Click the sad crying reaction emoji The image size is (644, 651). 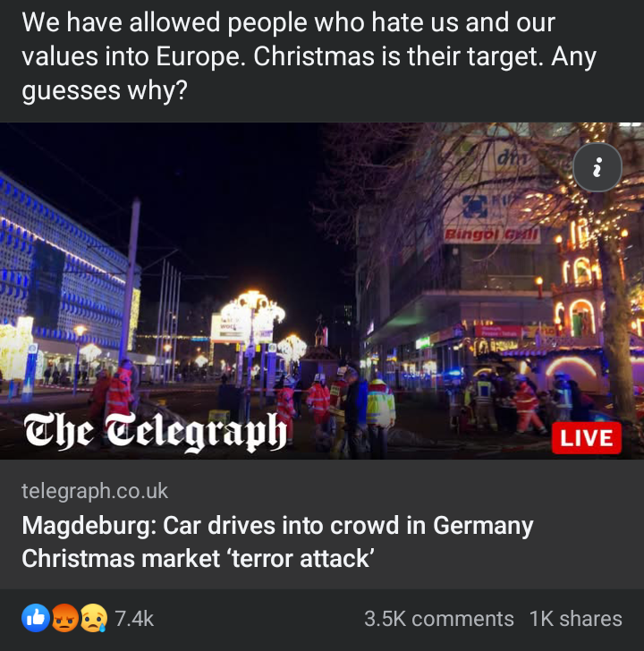(93, 618)
